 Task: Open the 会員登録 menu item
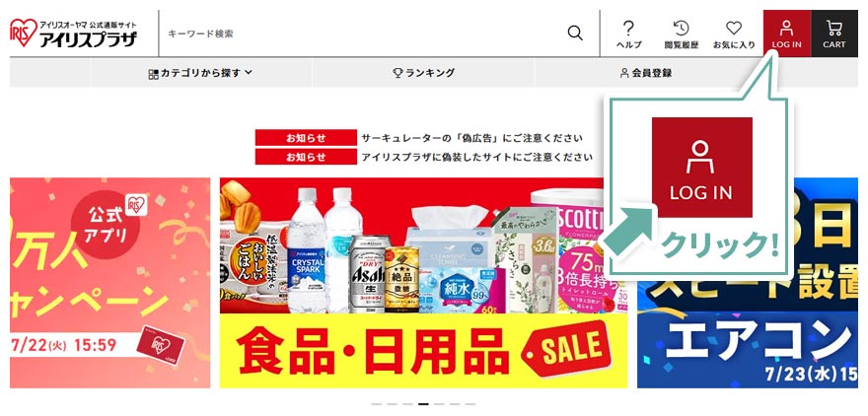coord(646,73)
